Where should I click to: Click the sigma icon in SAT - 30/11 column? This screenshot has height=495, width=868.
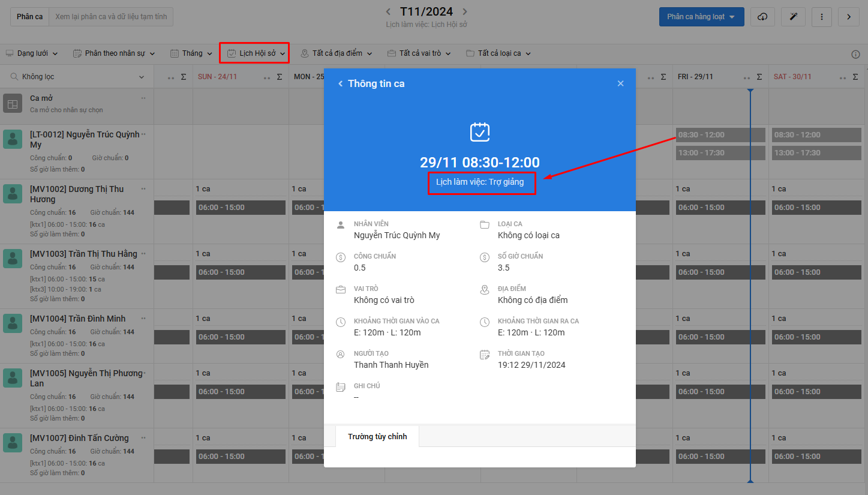(855, 77)
